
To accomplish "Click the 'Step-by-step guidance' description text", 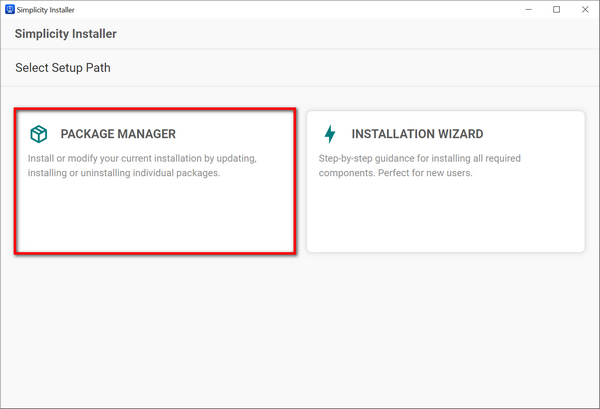I will point(420,166).
